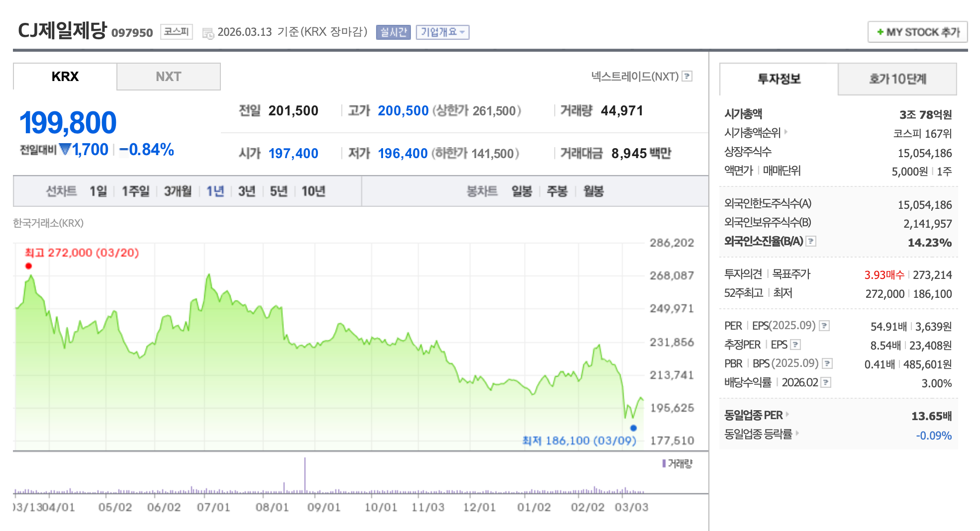The image size is (980, 531).
Task: Select 10년 chart range
Action: (313, 191)
